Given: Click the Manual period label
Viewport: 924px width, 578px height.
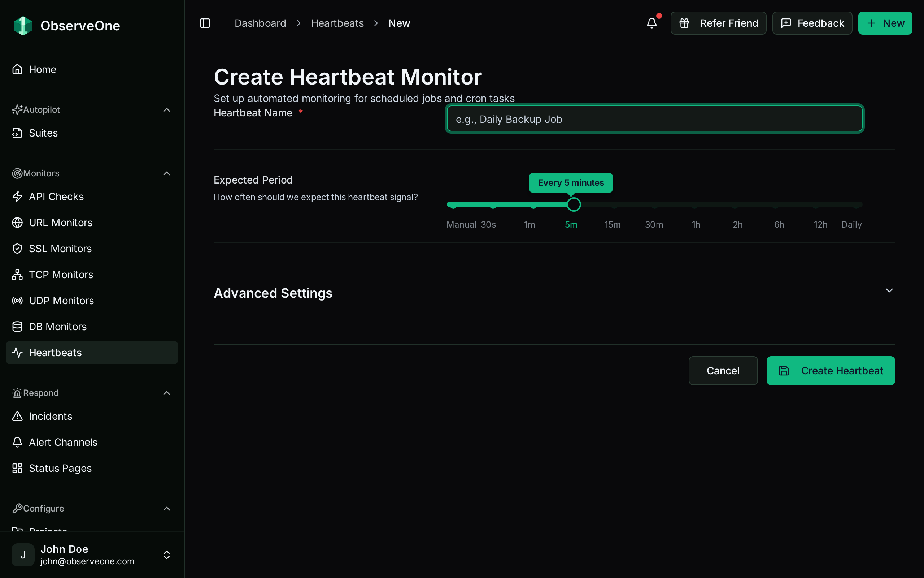Looking at the screenshot, I should (461, 224).
